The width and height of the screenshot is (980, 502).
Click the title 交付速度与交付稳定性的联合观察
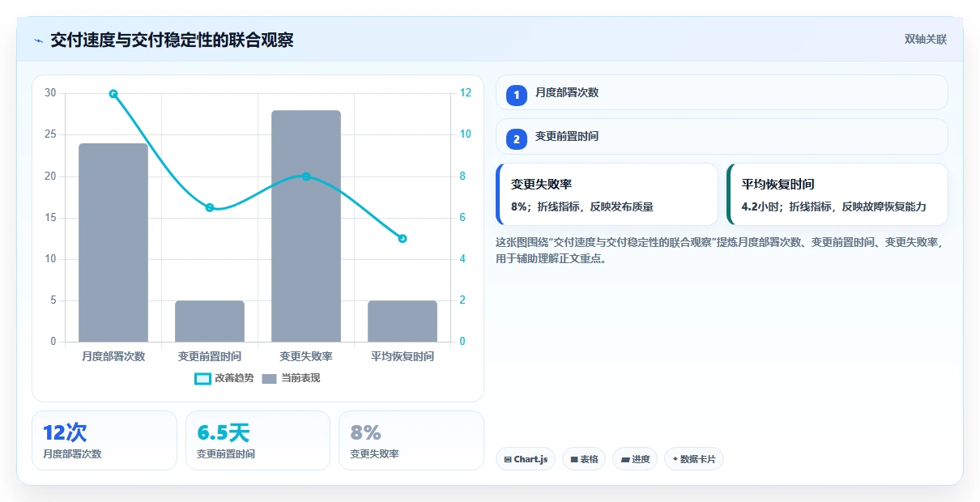172,40
